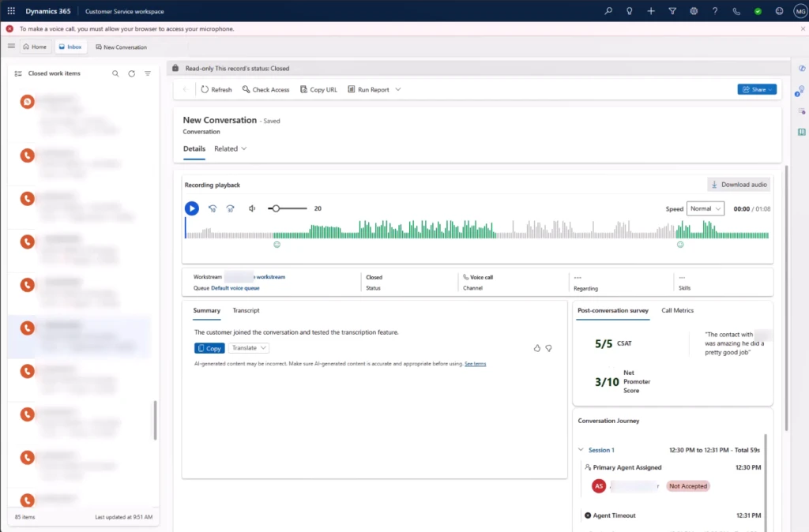Select the skip forward 30 seconds icon
This screenshot has height=532, width=809.
(x=230, y=208)
